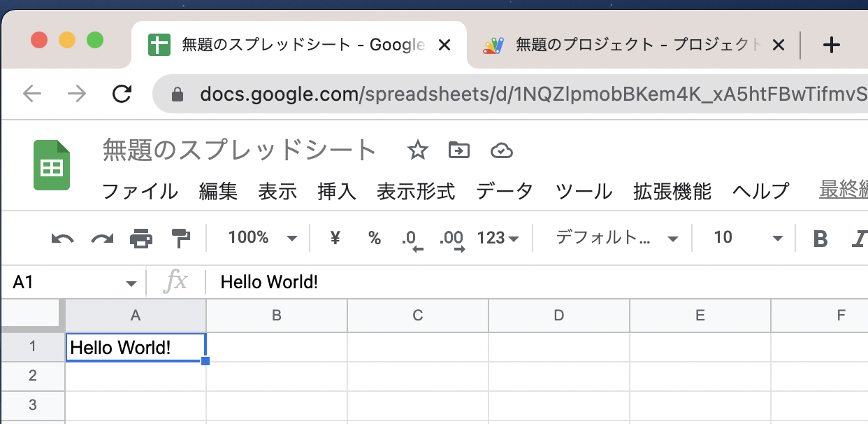Open the 表示形式 menu

click(416, 190)
